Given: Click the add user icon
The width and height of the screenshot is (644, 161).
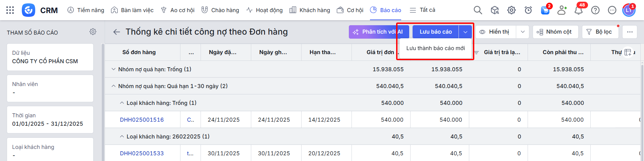Looking at the screenshot, I should (562, 10).
